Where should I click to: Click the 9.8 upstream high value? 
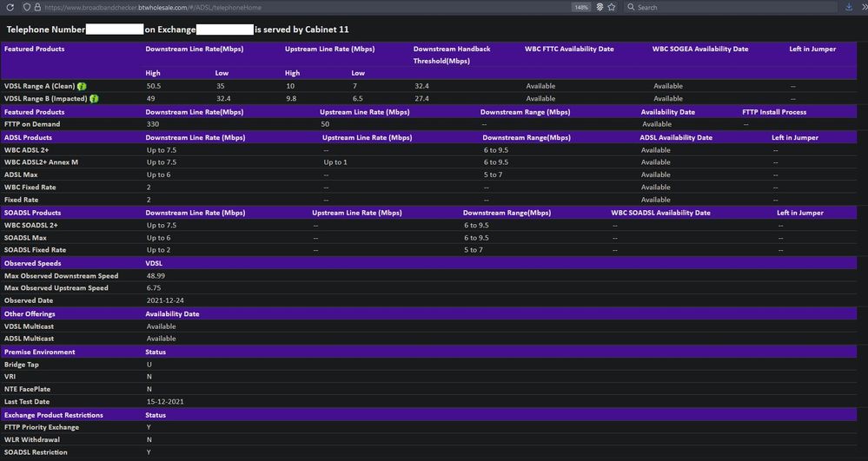click(x=290, y=98)
